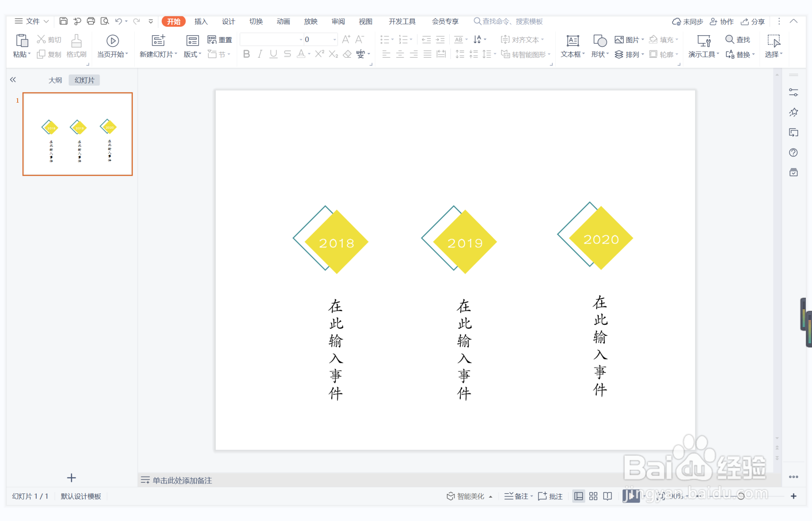The width and height of the screenshot is (812, 521).
Task: Click the Format Painter brush
Action: point(76,41)
